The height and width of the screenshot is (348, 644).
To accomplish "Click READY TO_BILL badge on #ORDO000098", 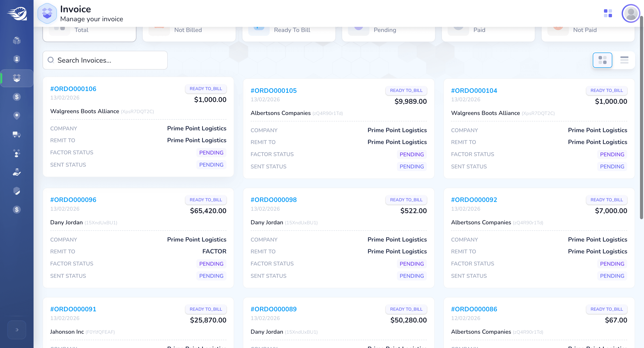I will (x=406, y=200).
